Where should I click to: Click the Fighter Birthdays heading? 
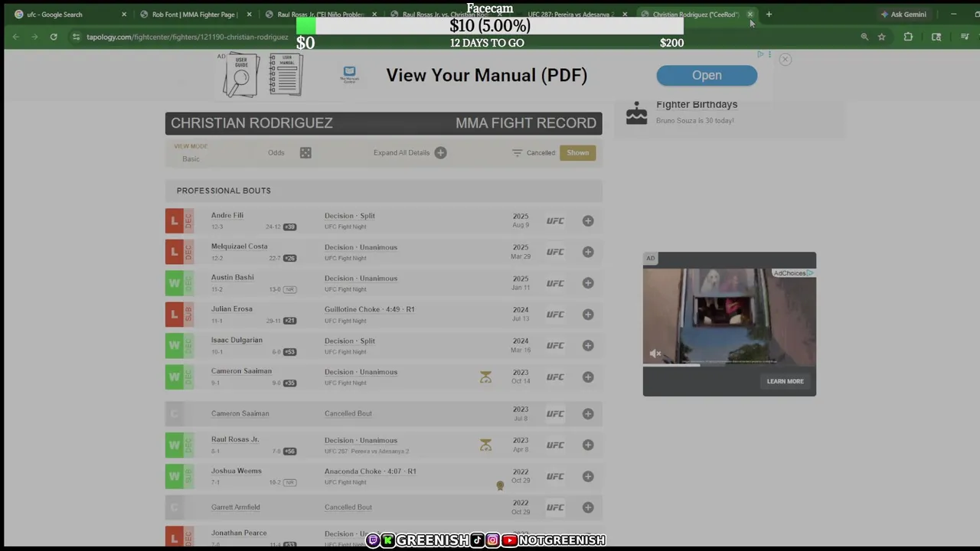pyautogui.click(x=697, y=105)
